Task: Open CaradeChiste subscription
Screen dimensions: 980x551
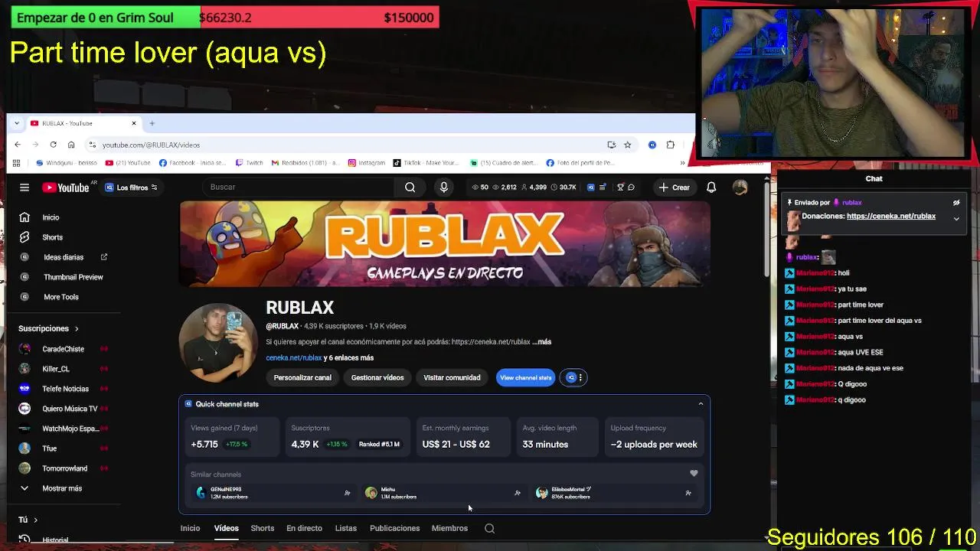Action: point(64,349)
